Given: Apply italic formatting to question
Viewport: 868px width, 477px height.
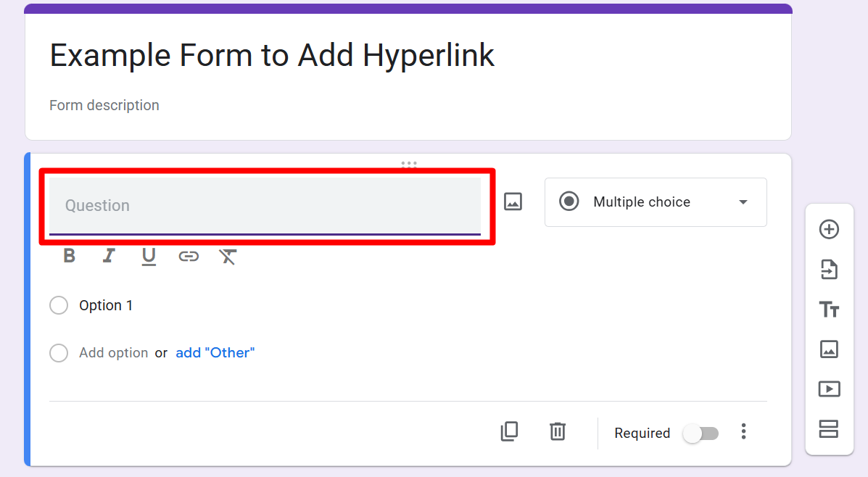Looking at the screenshot, I should click(109, 256).
